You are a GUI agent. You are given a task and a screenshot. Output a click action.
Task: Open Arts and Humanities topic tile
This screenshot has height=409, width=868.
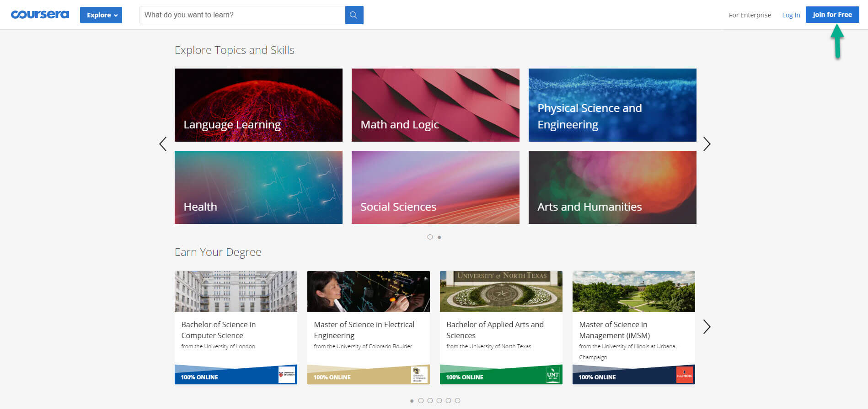pyautogui.click(x=612, y=187)
